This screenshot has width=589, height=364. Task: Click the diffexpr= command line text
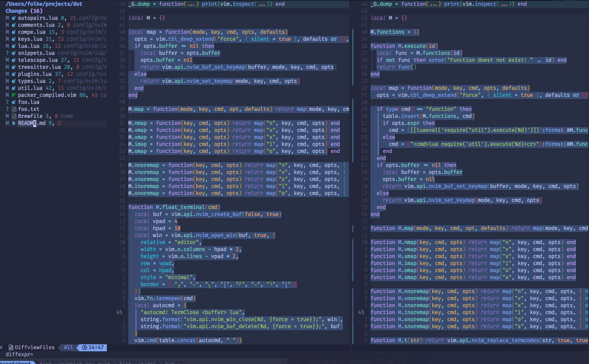coord(19,354)
